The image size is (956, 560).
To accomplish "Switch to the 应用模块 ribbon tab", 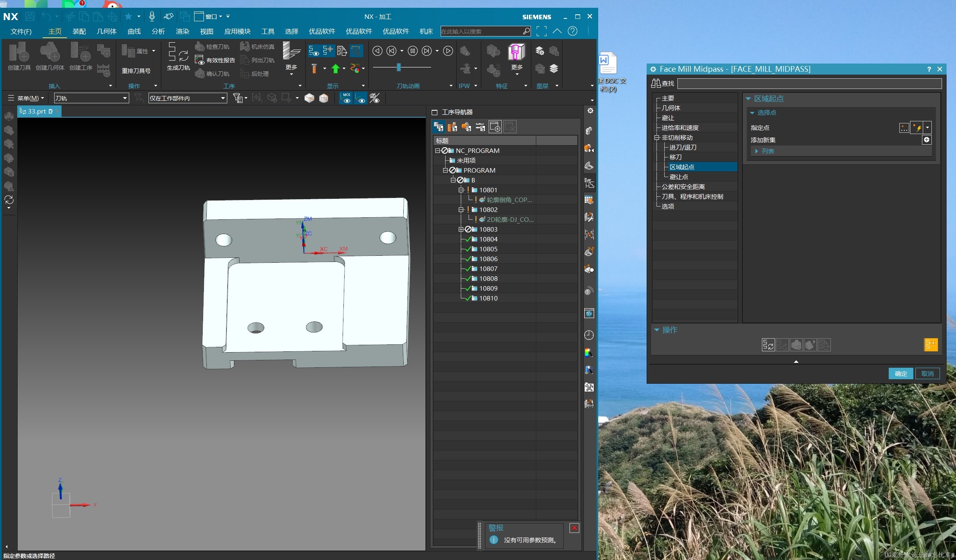I will click(237, 31).
